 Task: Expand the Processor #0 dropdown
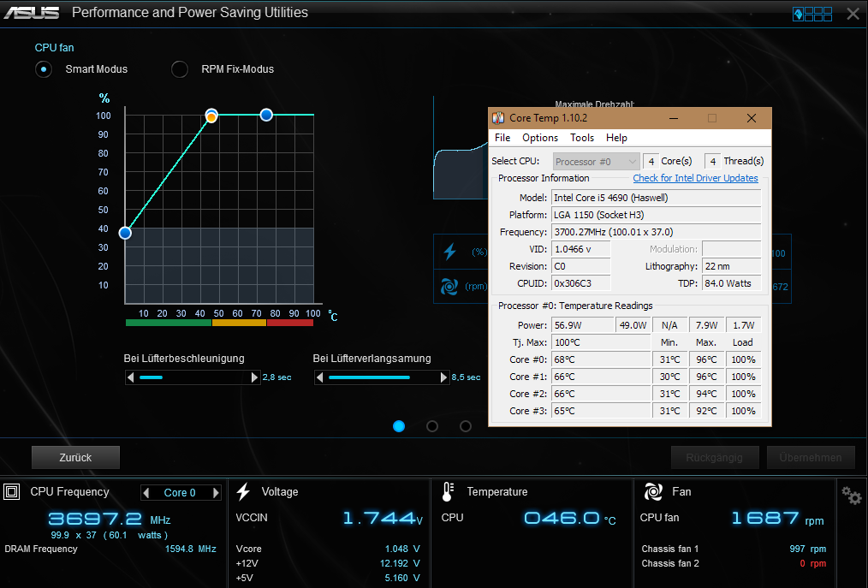pos(596,162)
